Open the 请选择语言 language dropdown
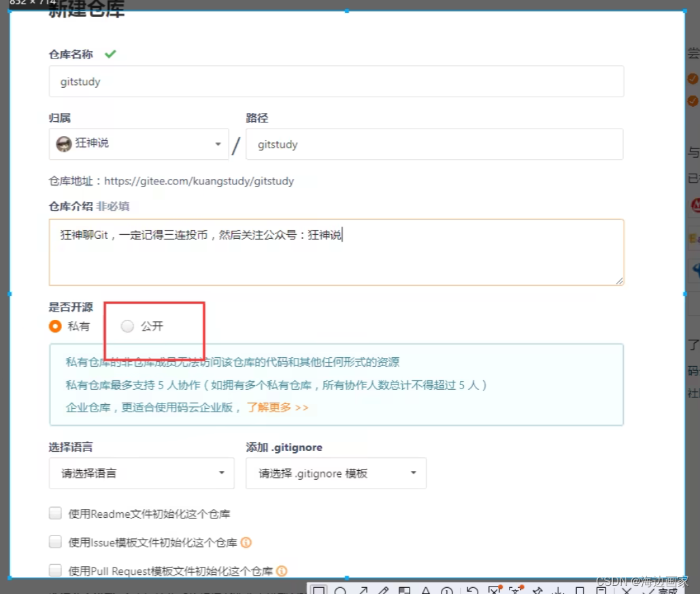Screen dimensions: 700x594 point(141,473)
